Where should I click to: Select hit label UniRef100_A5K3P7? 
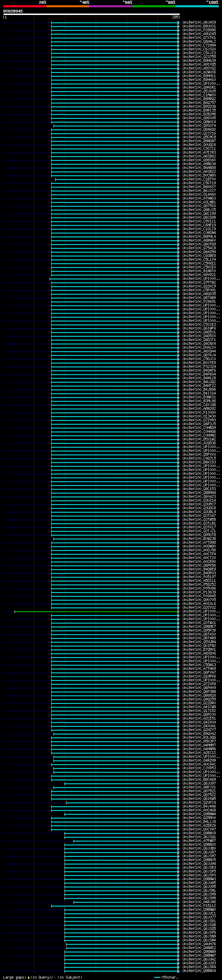click(199, 741)
